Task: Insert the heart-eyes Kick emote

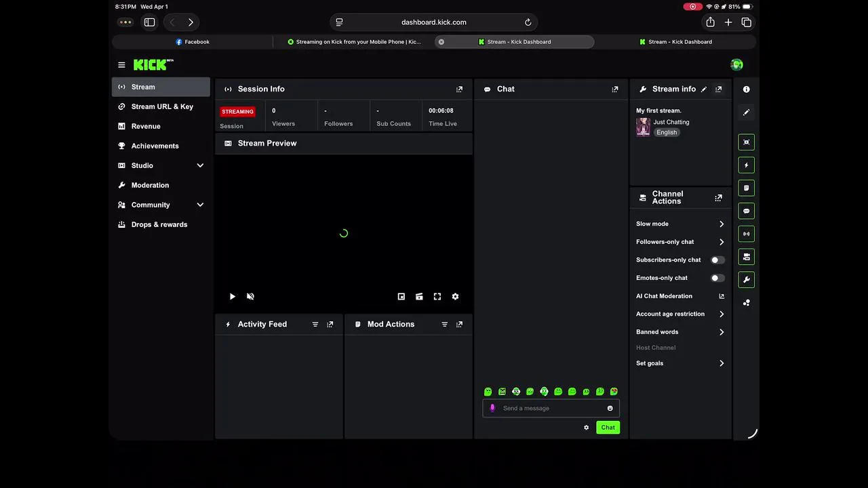Action: pos(614,392)
